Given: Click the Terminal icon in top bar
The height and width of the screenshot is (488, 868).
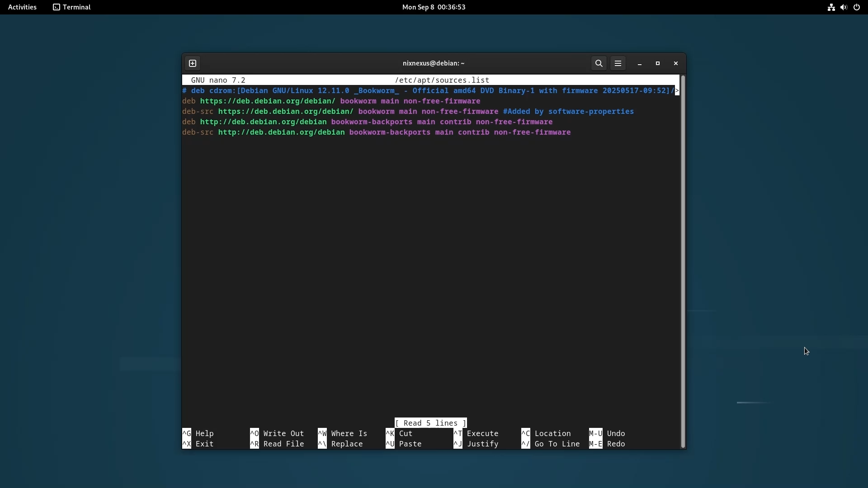Looking at the screenshot, I should point(57,7).
